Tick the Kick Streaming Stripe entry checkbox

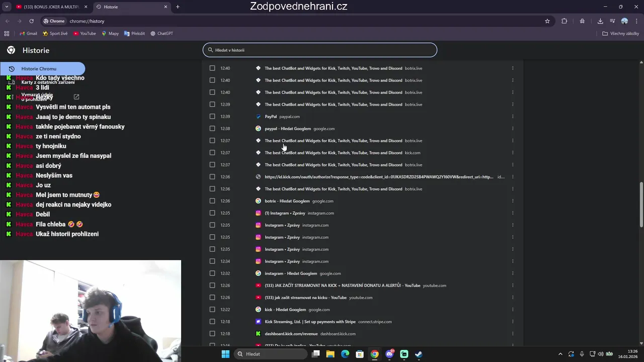pyautogui.click(x=212, y=322)
